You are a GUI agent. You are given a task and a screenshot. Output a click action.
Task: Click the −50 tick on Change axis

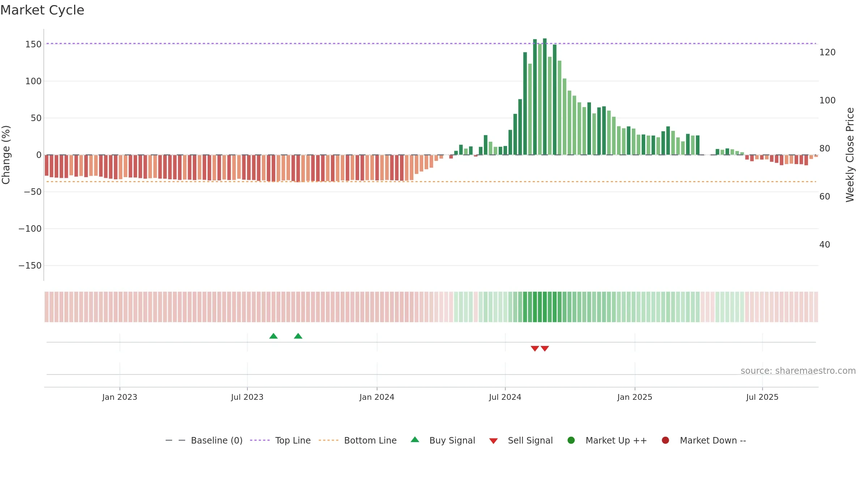pos(33,192)
